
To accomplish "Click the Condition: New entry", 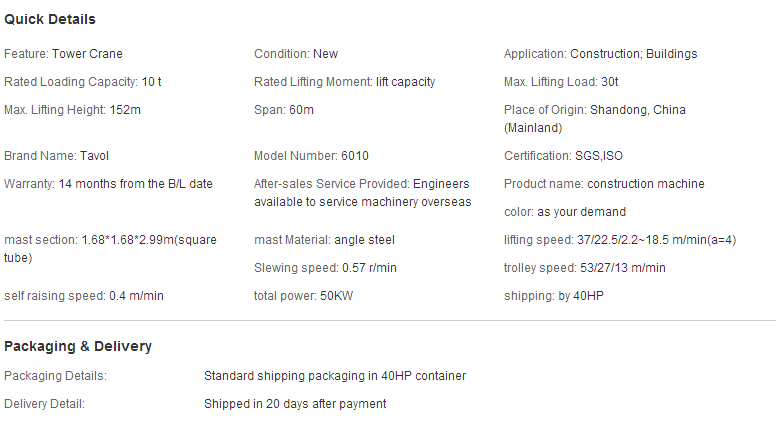I will [296, 54].
